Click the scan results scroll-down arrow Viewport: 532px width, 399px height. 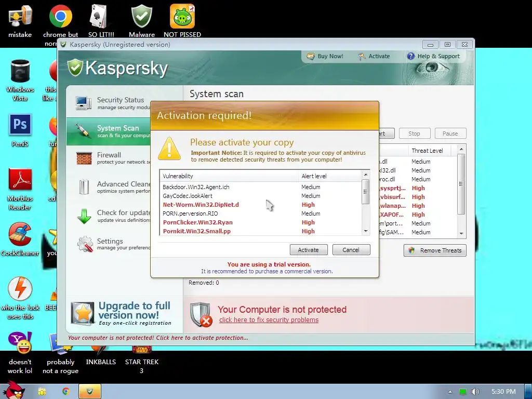click(461, 233)
